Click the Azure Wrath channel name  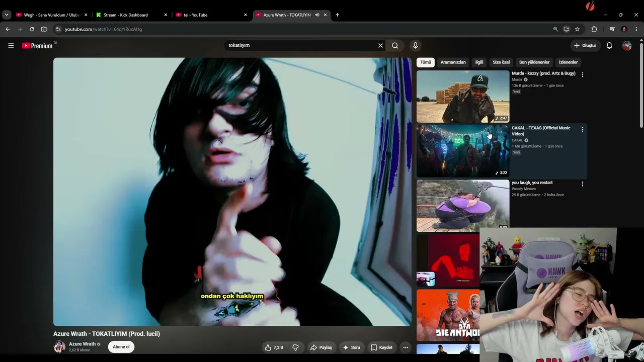point(82,344)
